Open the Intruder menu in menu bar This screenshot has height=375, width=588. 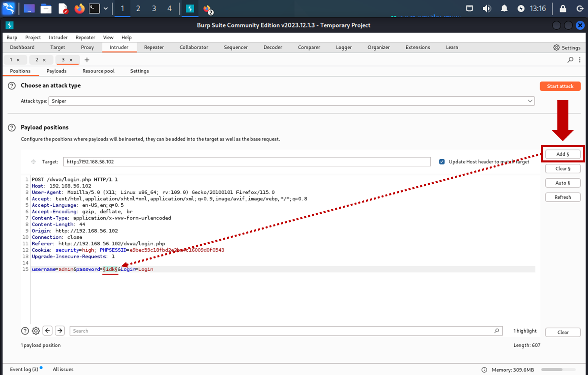click(58, 37)
